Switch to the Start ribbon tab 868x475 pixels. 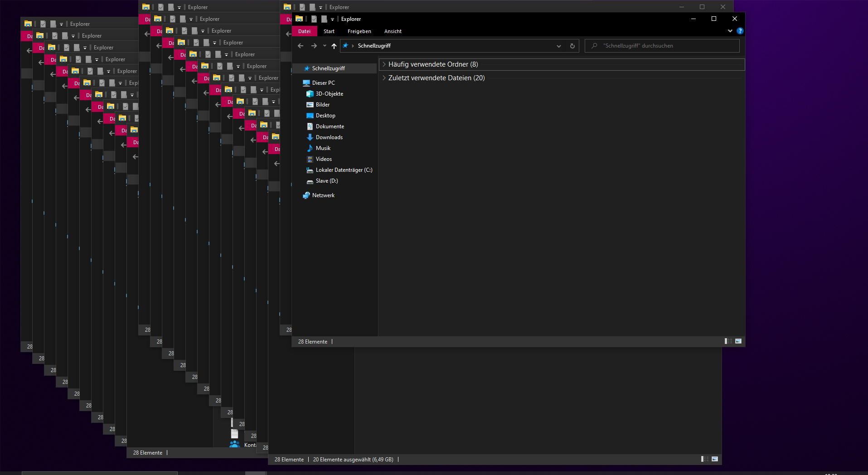pos(329,31)
